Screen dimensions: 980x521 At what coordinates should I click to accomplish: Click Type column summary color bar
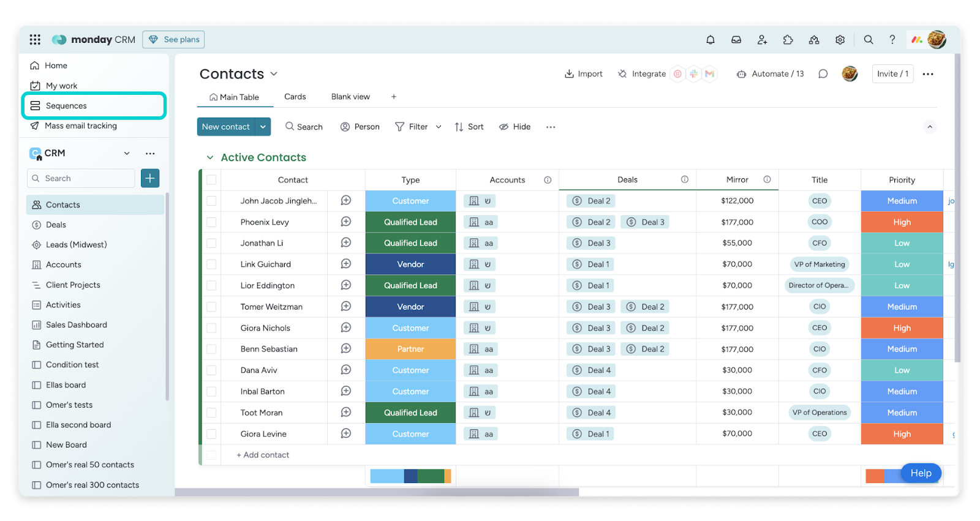(x=410, y=476)
